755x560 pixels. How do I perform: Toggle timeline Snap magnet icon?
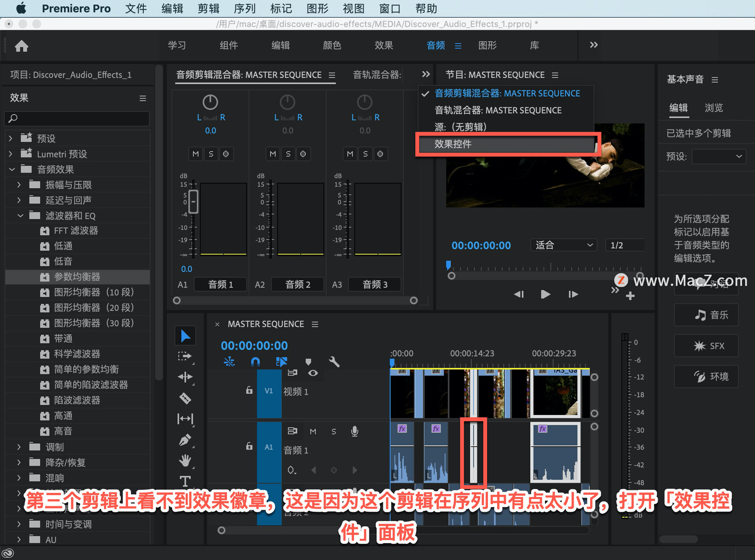click(x=255, y=362)
